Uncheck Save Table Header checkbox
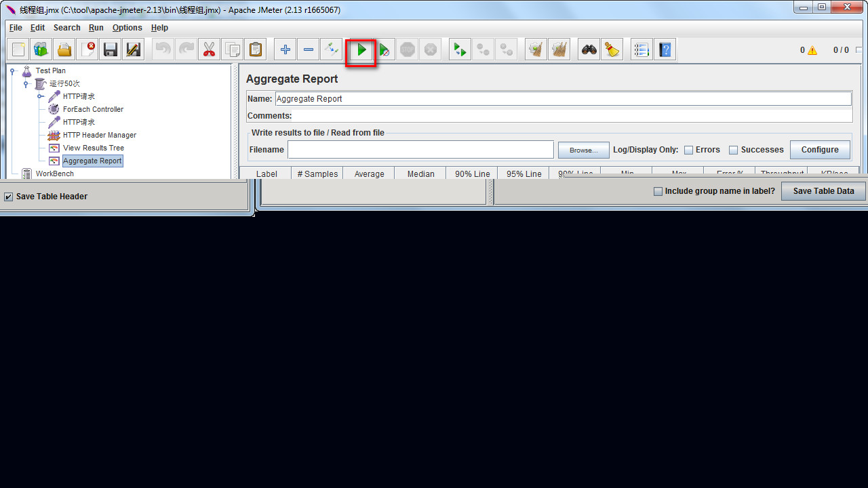The image size is (868, 488). click(x=9, y=197)
